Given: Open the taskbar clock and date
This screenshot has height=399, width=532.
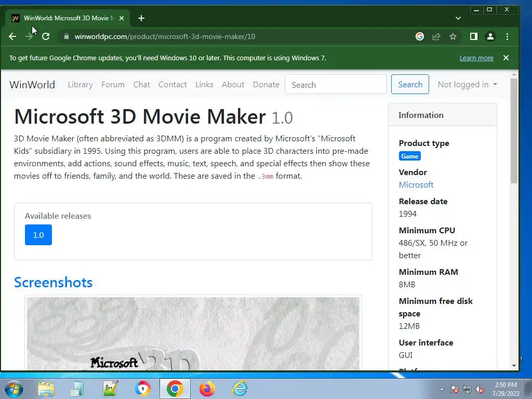Looking at the screenshot, I should [x=506, y=389].
